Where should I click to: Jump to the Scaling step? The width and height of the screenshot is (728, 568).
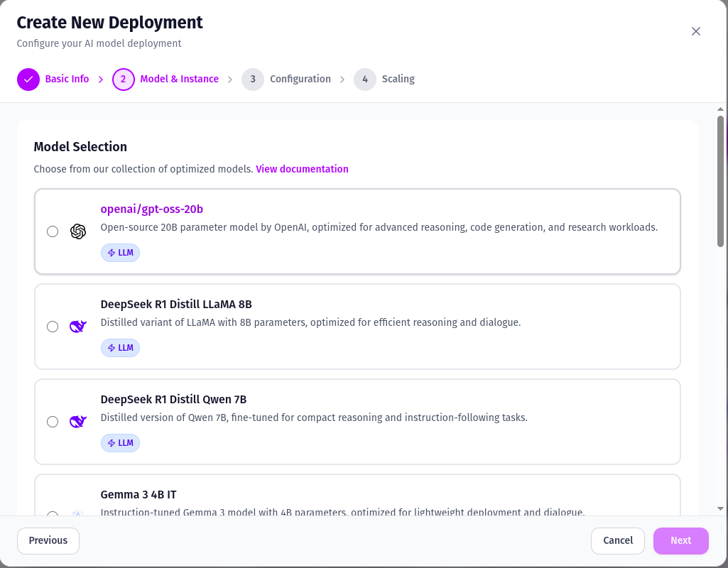pos(398,79)
